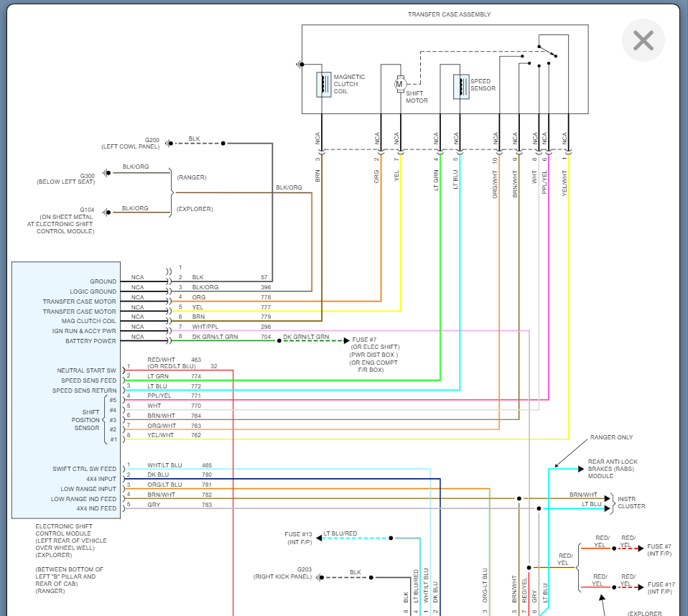Click the G203 (RIGHT KICK PANEL) label

pos(282,573)
